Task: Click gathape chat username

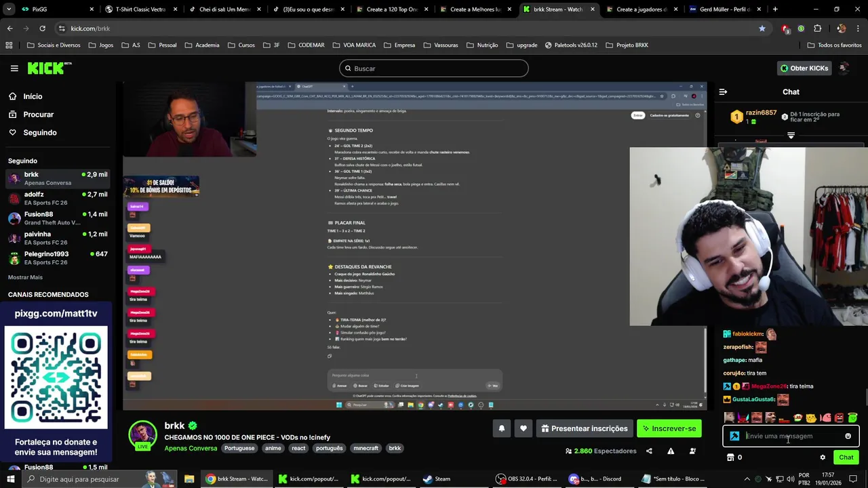Action: pyautogui.click(x=734, y=360)
